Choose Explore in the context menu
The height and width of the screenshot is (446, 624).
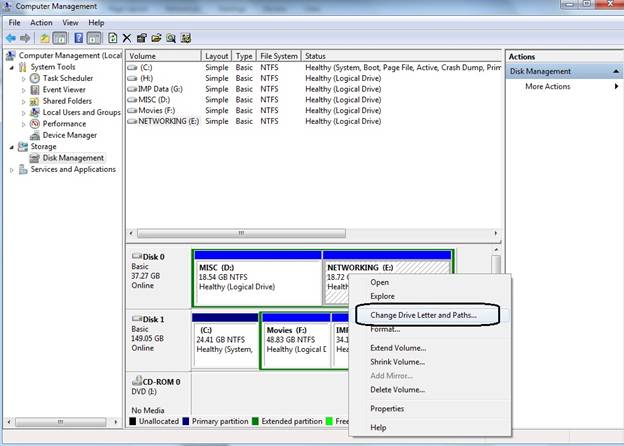[x=382, y=296]
